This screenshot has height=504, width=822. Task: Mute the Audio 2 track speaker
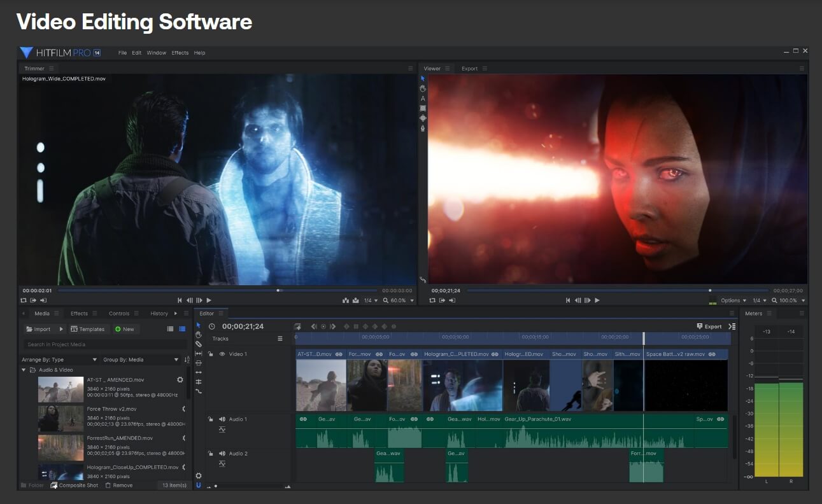(222, 454)
